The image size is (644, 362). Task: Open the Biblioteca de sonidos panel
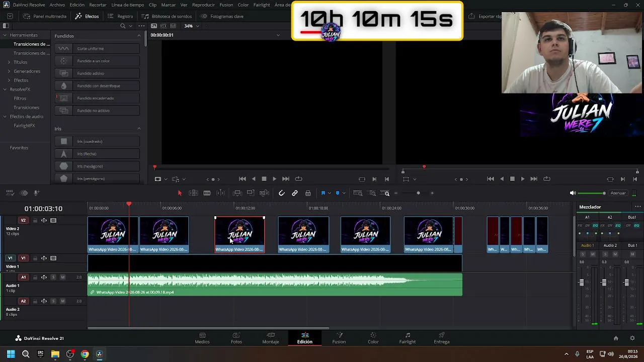167,16
